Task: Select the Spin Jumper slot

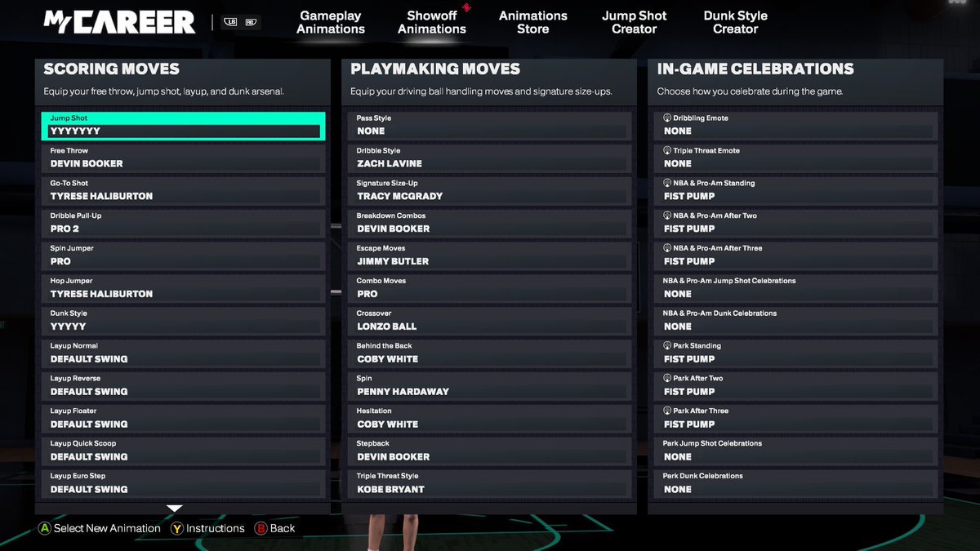Action: [183, 256]
